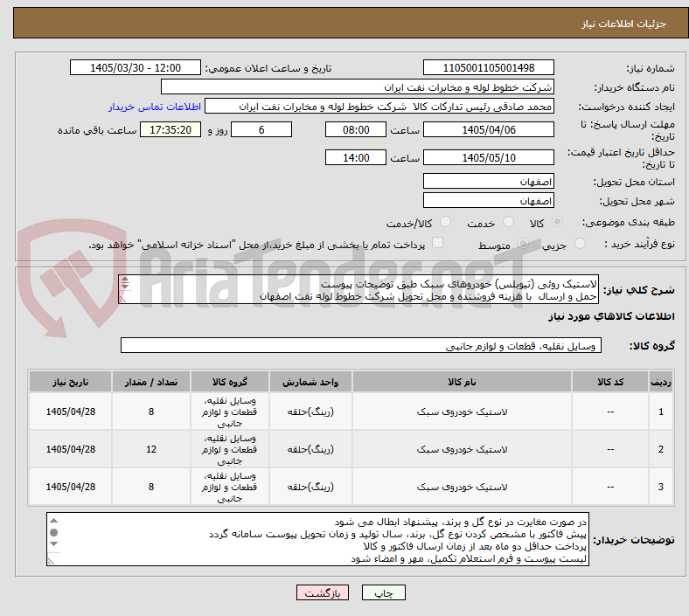Viewport: 689px width, 616px height.
Task: Click the response deadline date 1405/04/06 field
Action: 488,129
